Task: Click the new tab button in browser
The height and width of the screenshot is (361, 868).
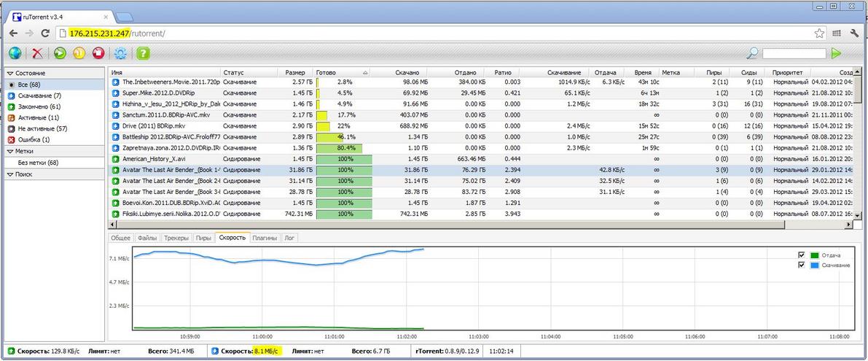Action: pyautogui.click(x=124, y=16)
